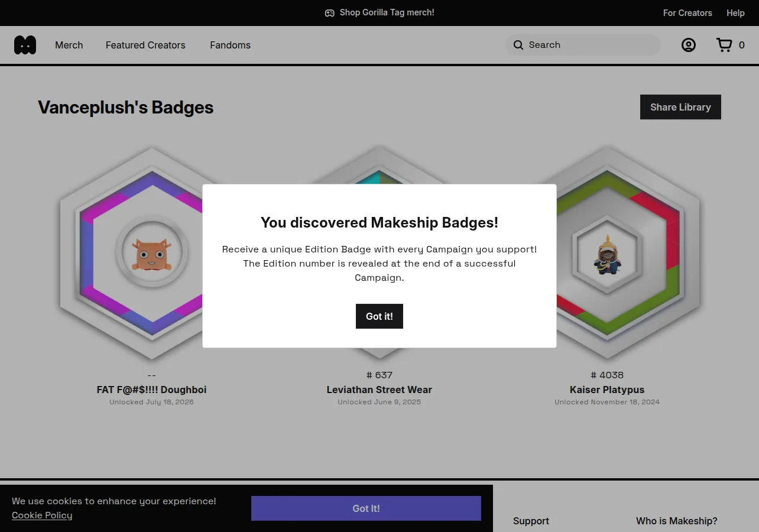759x532 pixels.
Task: Click the search magnifier icon
Action: point(518,45)
